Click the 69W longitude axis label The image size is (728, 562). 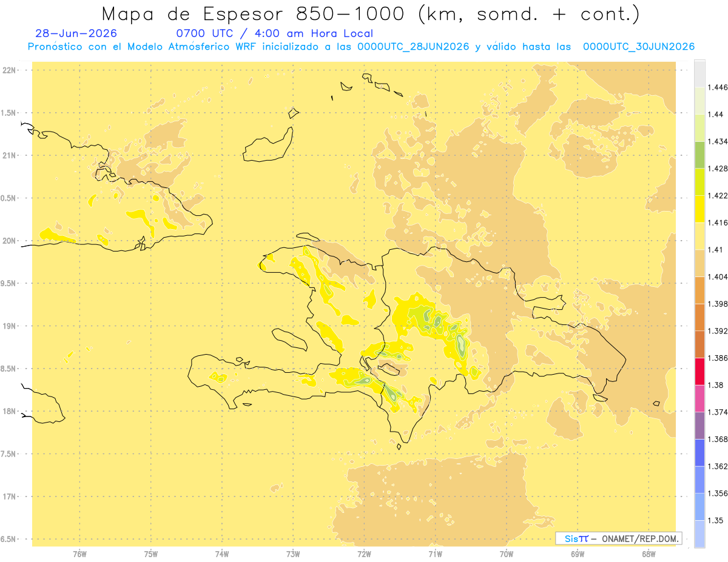[578, 554]
